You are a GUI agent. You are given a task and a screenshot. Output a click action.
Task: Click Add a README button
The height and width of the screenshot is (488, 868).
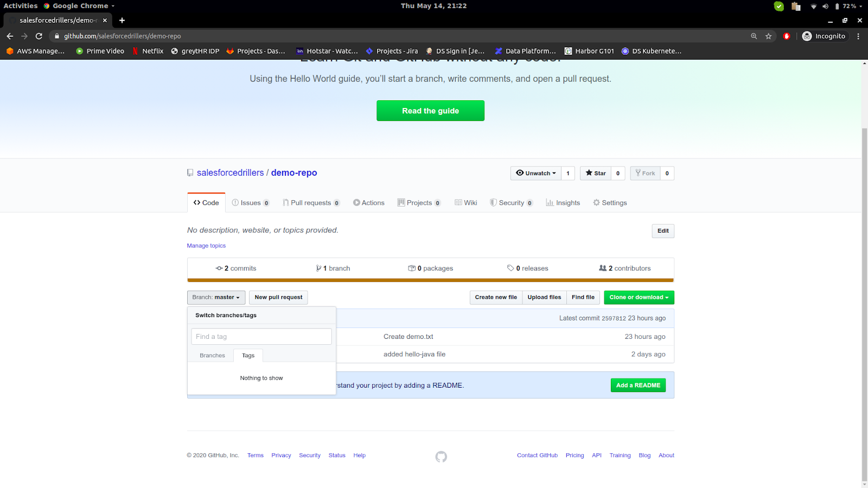[638, 386]
